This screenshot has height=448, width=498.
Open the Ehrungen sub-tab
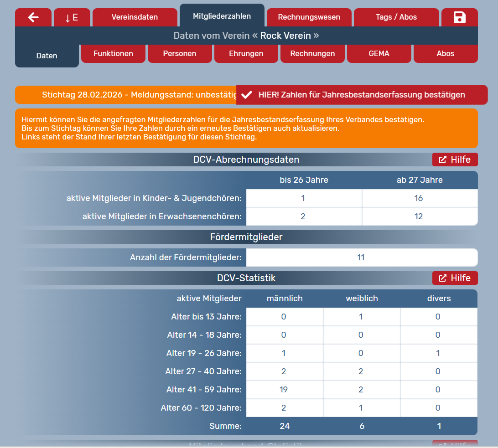[246, 53]
